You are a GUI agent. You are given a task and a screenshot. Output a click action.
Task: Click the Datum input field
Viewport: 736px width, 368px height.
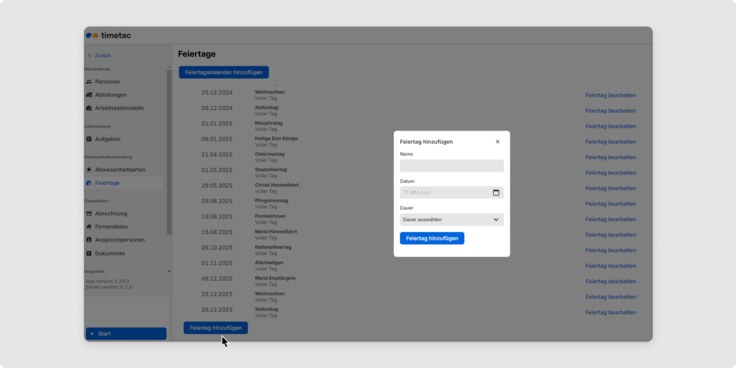click(452, 192)
